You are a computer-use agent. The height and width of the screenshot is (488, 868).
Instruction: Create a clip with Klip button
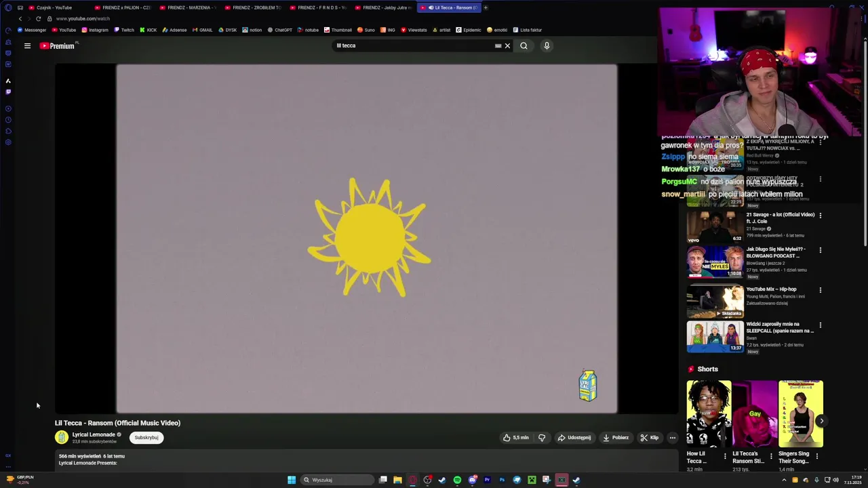[x=650, y=438]
